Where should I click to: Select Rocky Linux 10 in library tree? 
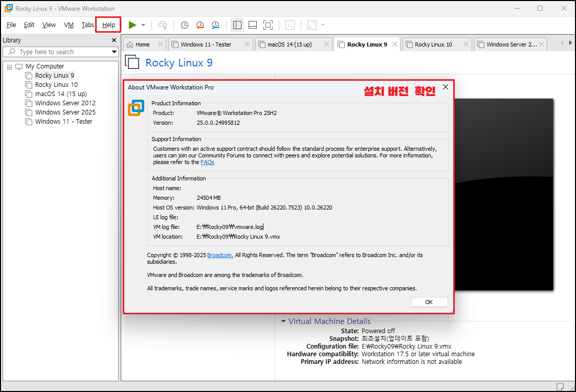56,84
